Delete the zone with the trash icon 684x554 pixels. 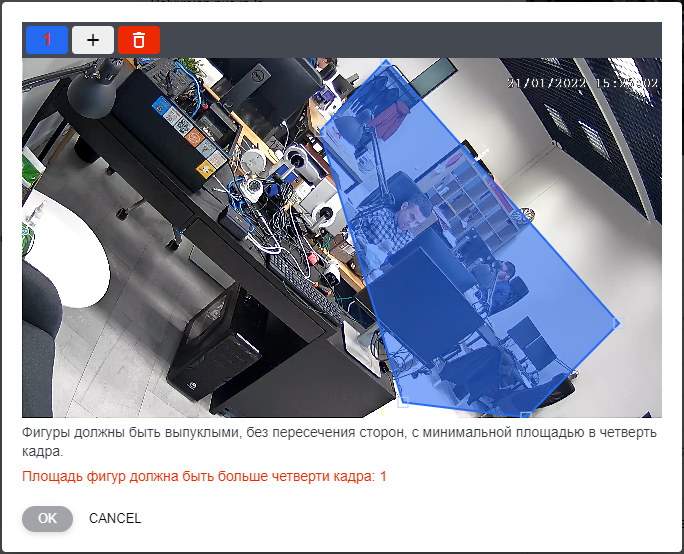pyautogui.click(x=139, y=40)
